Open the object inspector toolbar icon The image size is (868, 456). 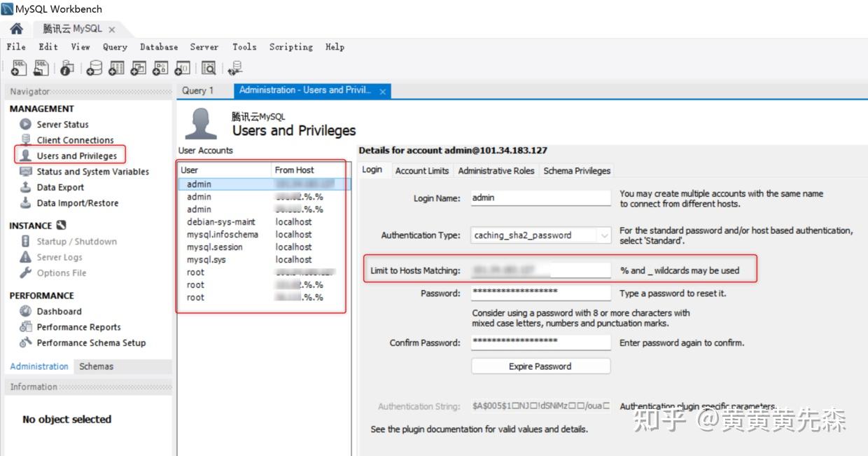[x=67, y=68]
